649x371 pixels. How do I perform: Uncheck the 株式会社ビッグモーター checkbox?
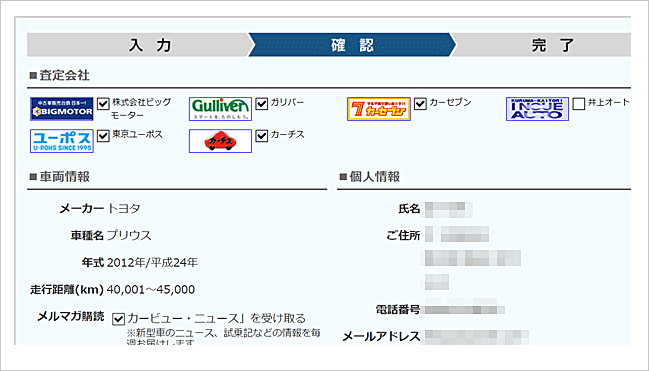click(x=103, y=104)
